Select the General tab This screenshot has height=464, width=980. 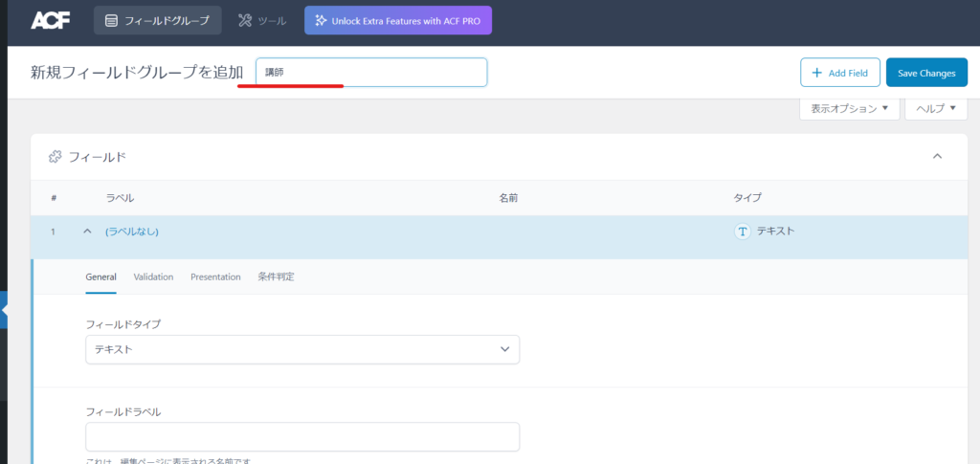tap(100, 276)
